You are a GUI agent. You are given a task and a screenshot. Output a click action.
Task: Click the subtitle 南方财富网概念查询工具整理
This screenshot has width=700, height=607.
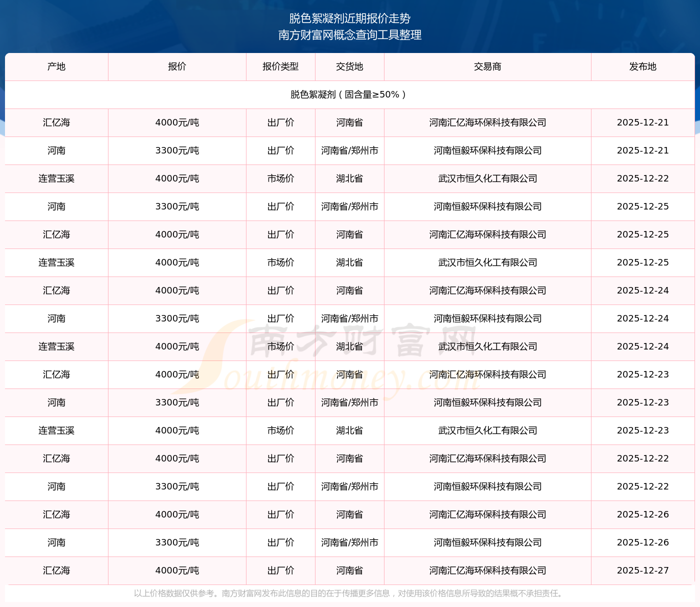(x=349, y=35)
